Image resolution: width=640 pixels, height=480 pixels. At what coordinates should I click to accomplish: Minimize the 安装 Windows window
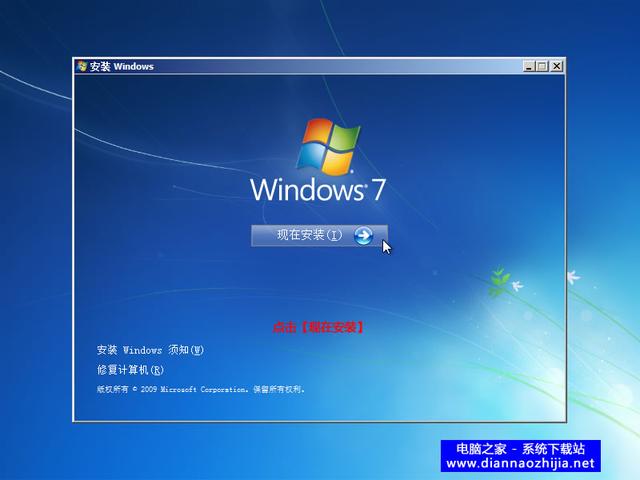point(529,66)
